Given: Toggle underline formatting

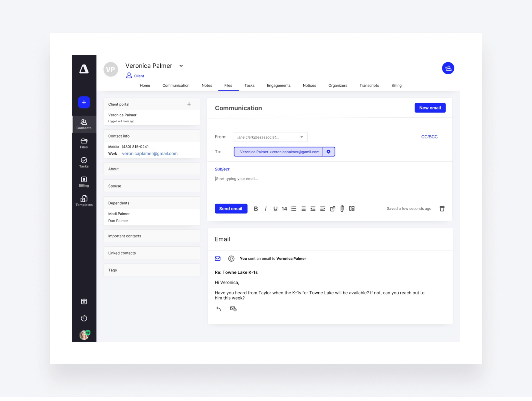Looking at the screenshot, I should [275, 209].
